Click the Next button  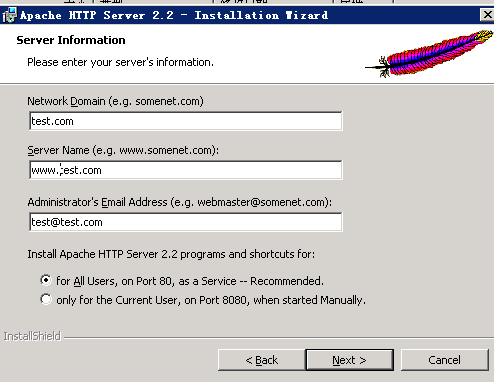349,360
